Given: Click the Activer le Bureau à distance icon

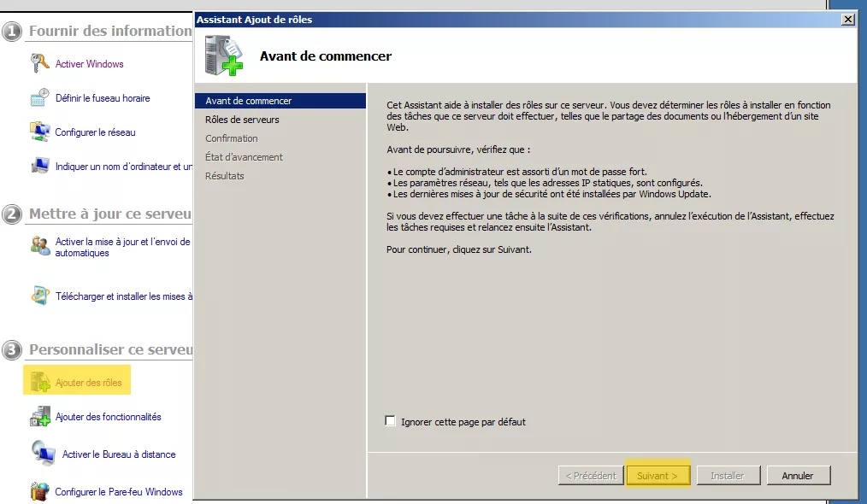Looking at the screenshot, I should [43, 453].
